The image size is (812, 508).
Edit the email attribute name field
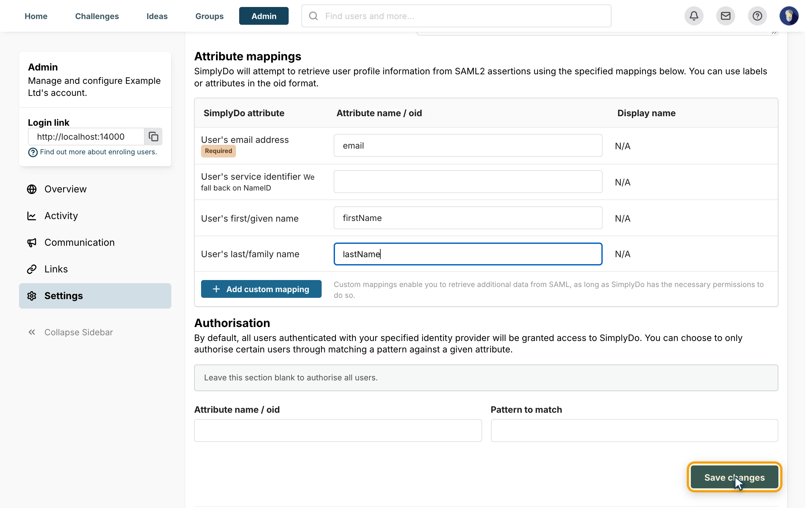[x=468, y=145]
